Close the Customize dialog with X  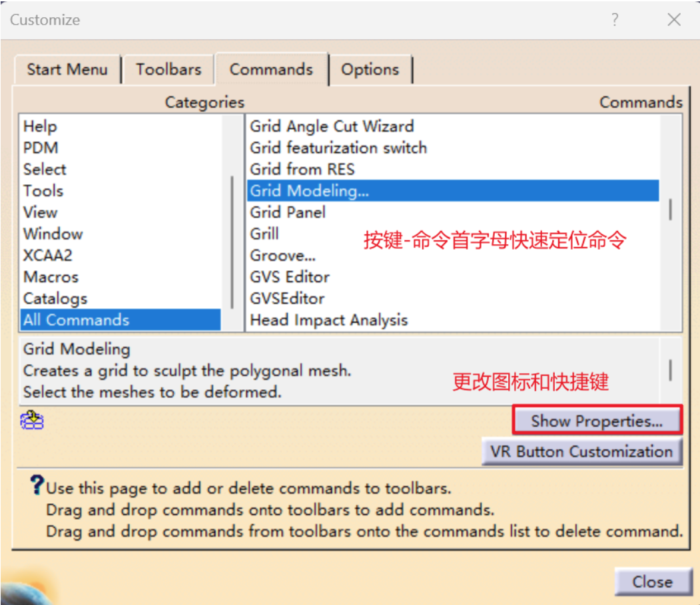click(673, 19)
